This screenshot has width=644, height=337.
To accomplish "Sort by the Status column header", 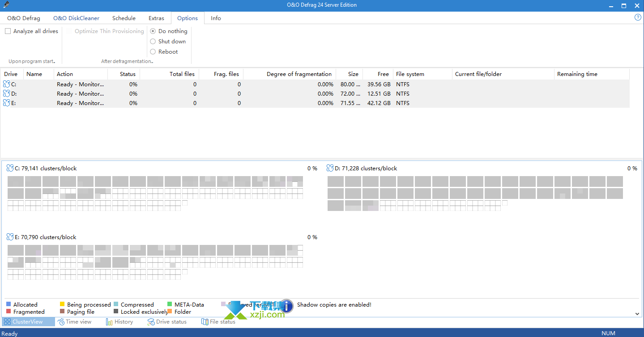I will [x=124, y=74].
